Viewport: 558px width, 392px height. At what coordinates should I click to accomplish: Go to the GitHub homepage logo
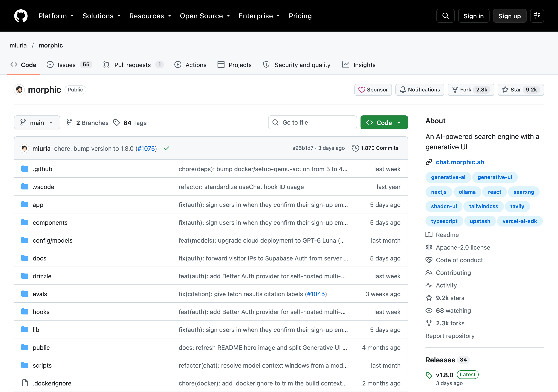click(x=21, y=16)
